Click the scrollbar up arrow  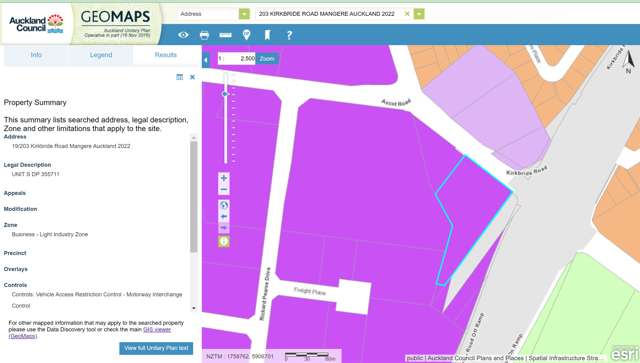(x=194, y=138)
